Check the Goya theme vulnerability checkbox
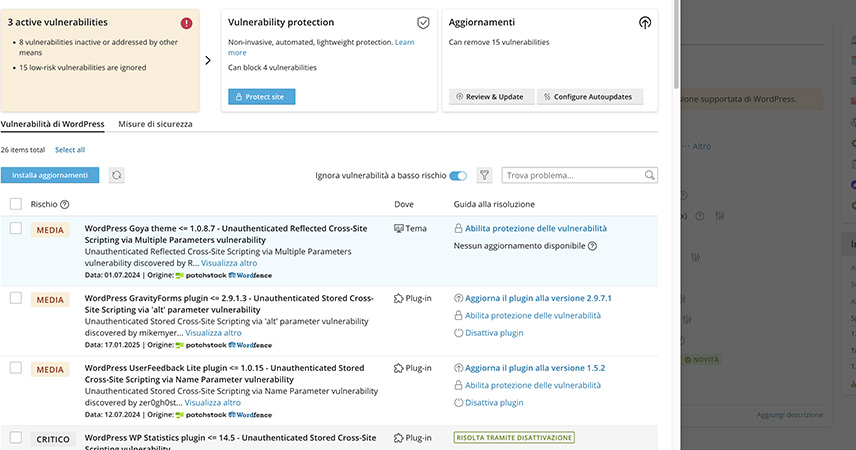This screenshot has width=856, height=450. pyautogui.click(x=16, y=229)
